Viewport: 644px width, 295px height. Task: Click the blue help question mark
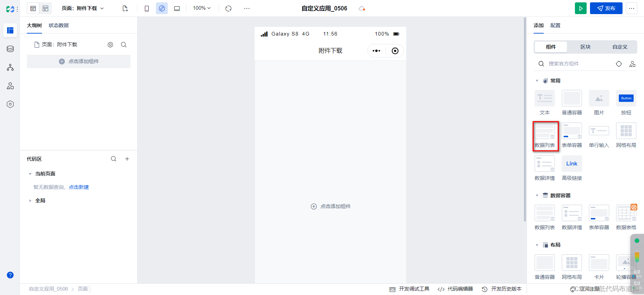[10, 275]
